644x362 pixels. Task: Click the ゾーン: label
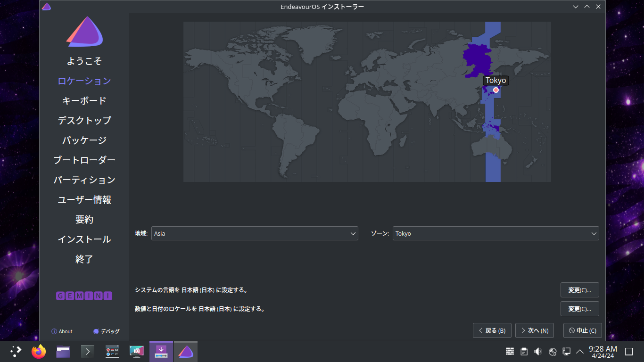(x=380, y=233)
